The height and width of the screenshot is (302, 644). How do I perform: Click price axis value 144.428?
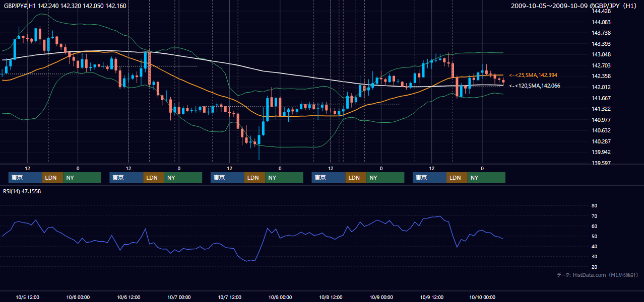602,11
